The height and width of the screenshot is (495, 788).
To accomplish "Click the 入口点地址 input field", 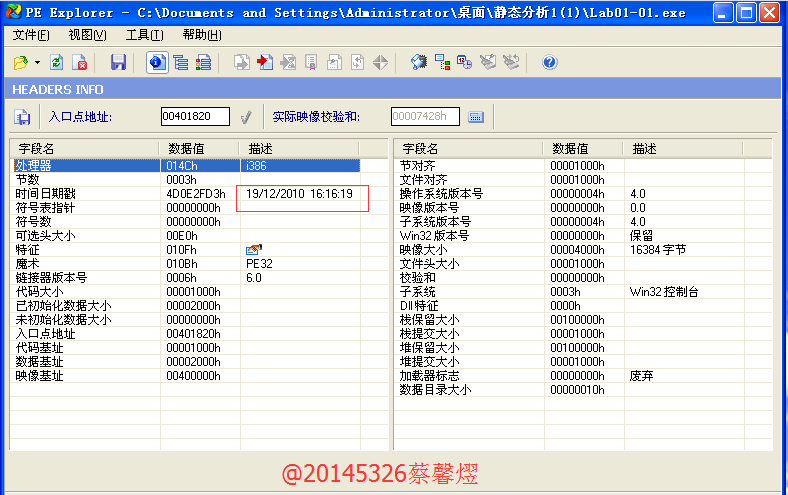I will coord(195,117).
